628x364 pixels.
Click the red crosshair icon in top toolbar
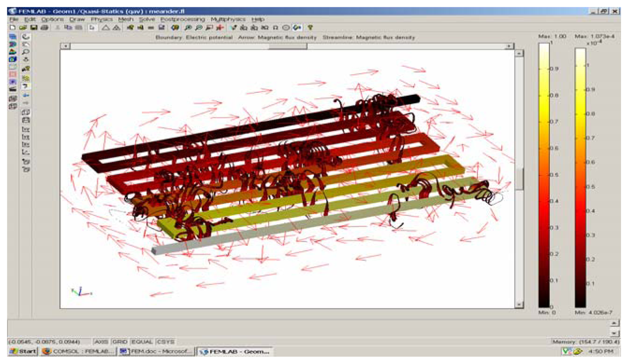219,28
